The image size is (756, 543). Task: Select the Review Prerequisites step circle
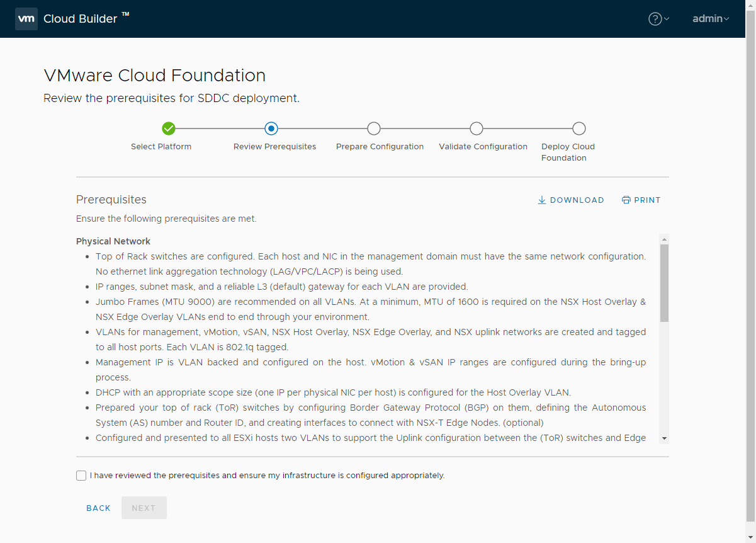271,129
